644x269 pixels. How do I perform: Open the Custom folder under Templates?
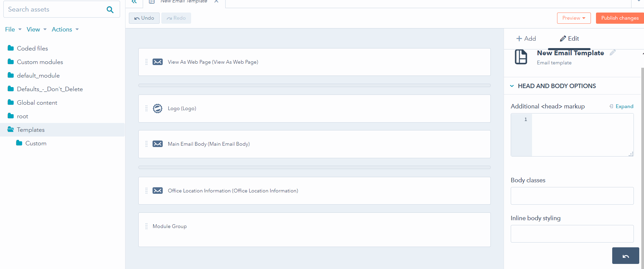click(x=36, y=143)
